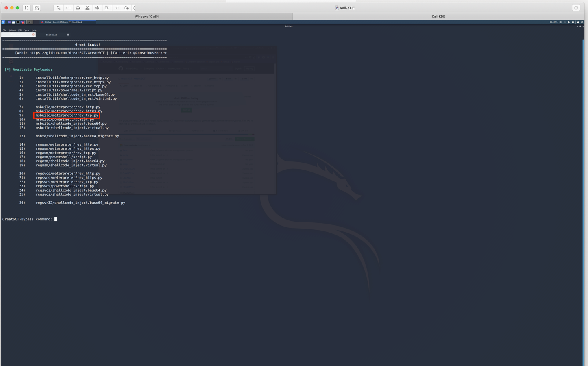Select Shell No. 1 taskbar entry
The width and height of the screenshot is (588, 366).
[83, 22]
